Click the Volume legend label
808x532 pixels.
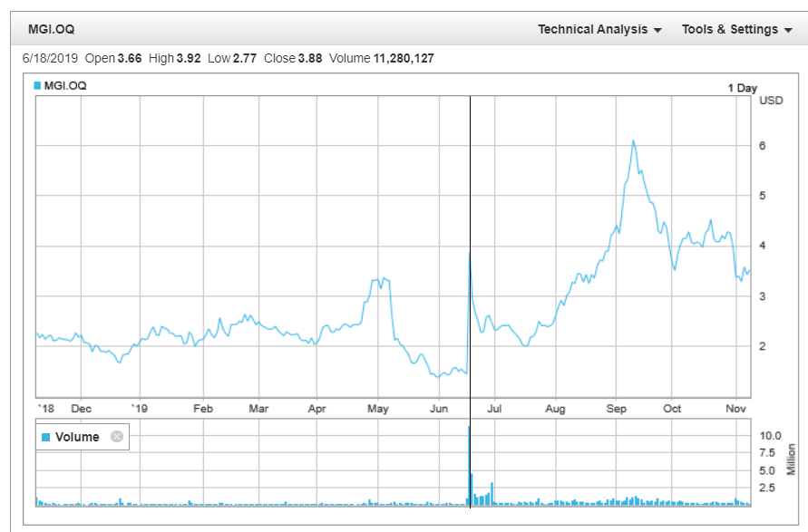click(77, 438)
